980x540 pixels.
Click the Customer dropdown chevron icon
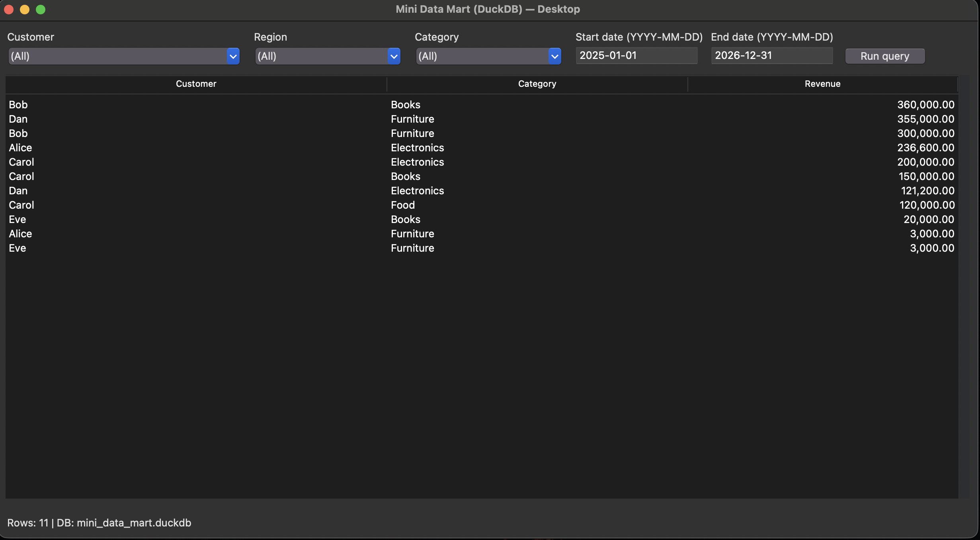tap(233, 56)
